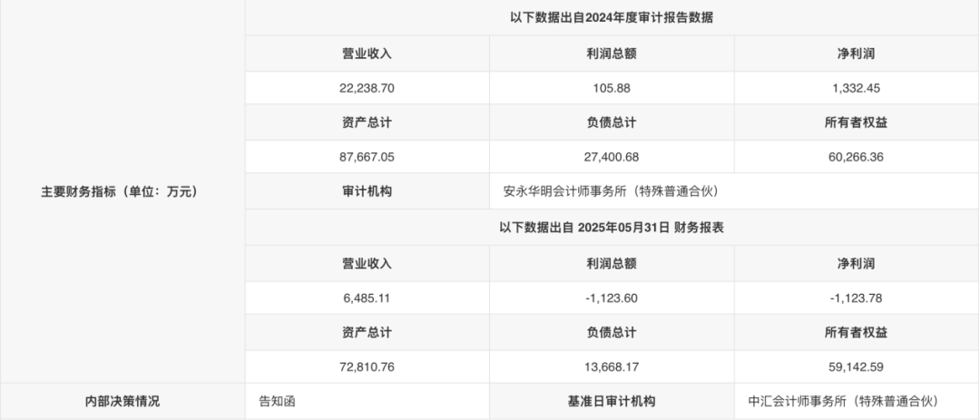The width and height of the screenshot is (980, 420).
Task: Open the 告知函 entry
Action: (x=277, y=401)
